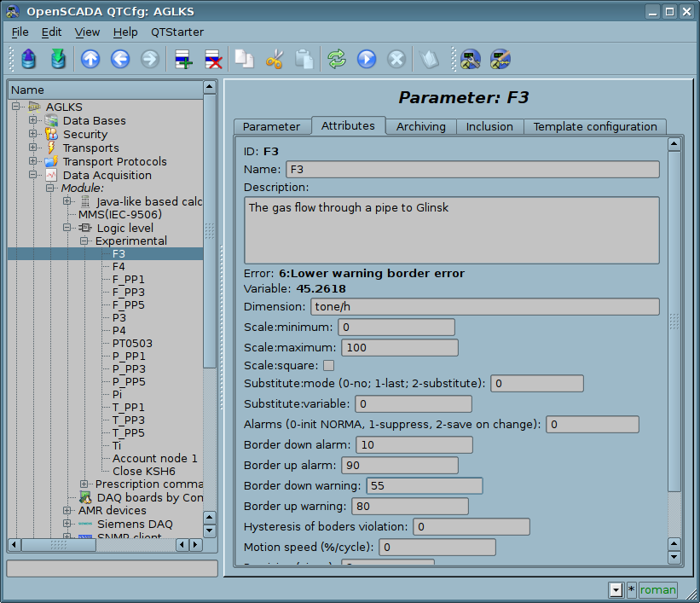The image size is (700, 603).
Task: Delete the item with the red X icon
Action: (213, 59)
